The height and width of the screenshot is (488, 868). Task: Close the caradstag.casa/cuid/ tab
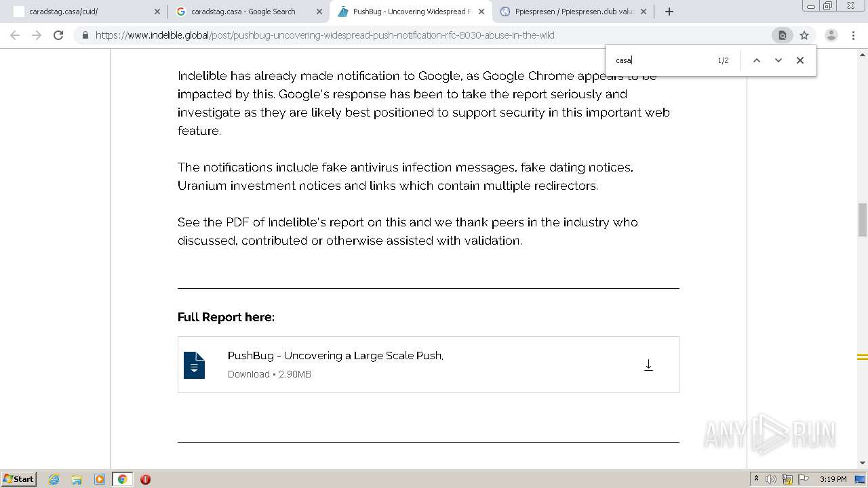tap(157, 12)
